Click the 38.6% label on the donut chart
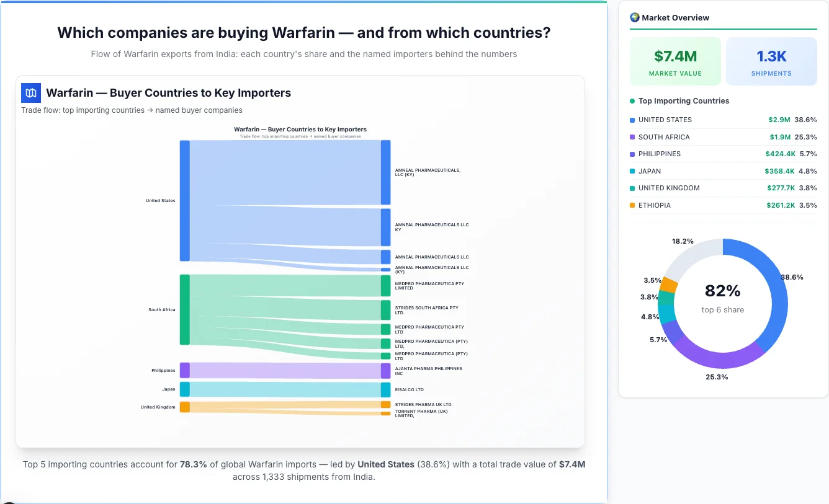Viewport: 829px width, 504px height. [792, 277]
